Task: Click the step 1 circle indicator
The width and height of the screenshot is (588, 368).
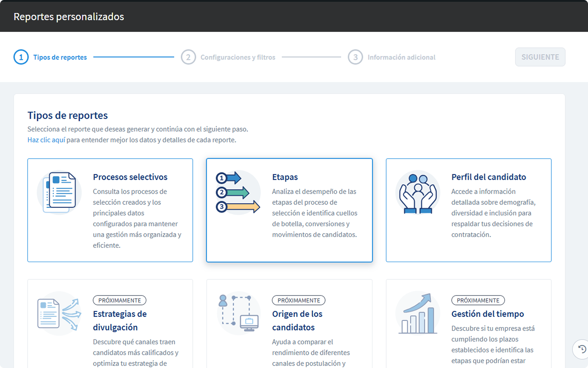Action: [21, 57]
